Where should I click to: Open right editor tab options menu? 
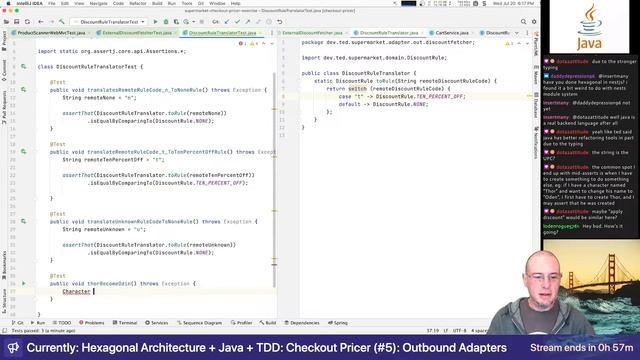pyautogui.click(x=527, y=33)
